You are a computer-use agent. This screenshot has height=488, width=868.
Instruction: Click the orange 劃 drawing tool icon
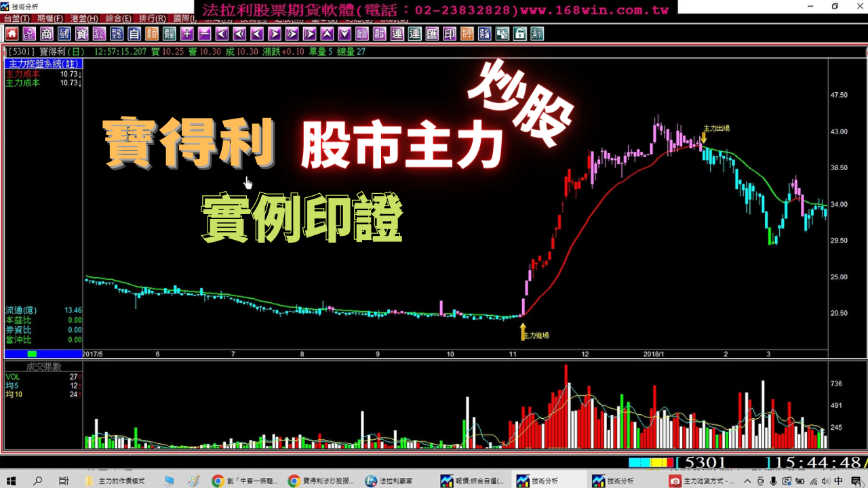(151, 34)
